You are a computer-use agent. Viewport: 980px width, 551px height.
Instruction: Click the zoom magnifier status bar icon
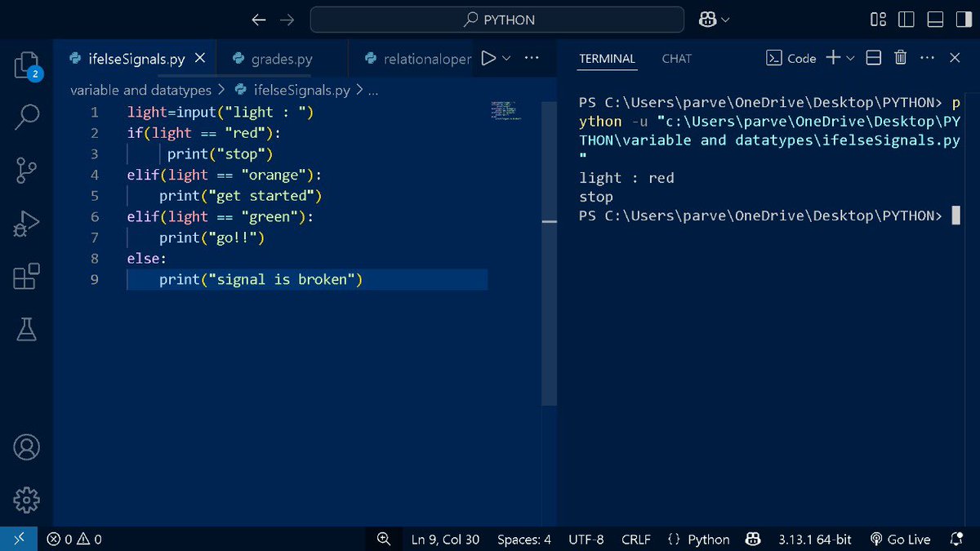coord(384,539)
